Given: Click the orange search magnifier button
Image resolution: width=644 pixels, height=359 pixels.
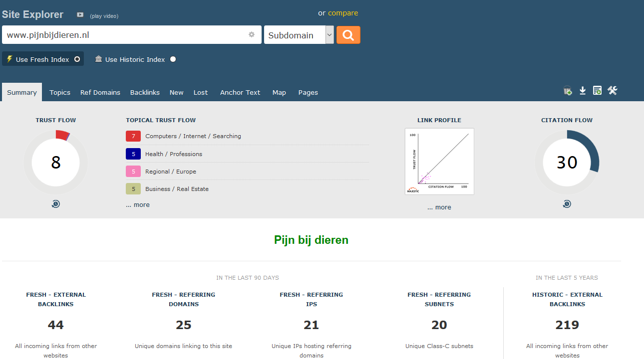Looking at the screenshot, I should (348, 35).
